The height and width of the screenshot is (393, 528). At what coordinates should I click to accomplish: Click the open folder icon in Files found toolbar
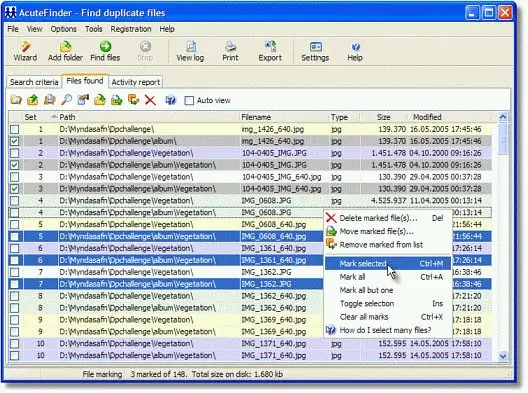[16, 100]
